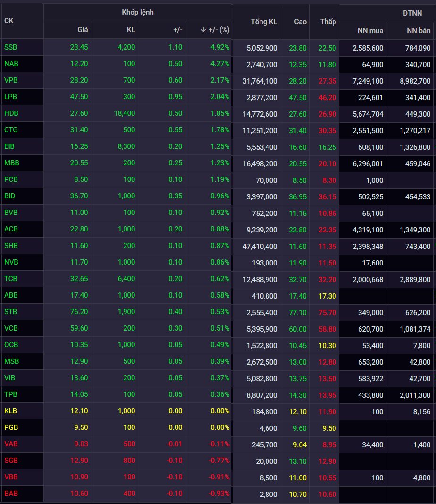The width and height of the screenshot is (436, 504).
Task: Click the Tổng KL column header
Action: coord(264,22)
